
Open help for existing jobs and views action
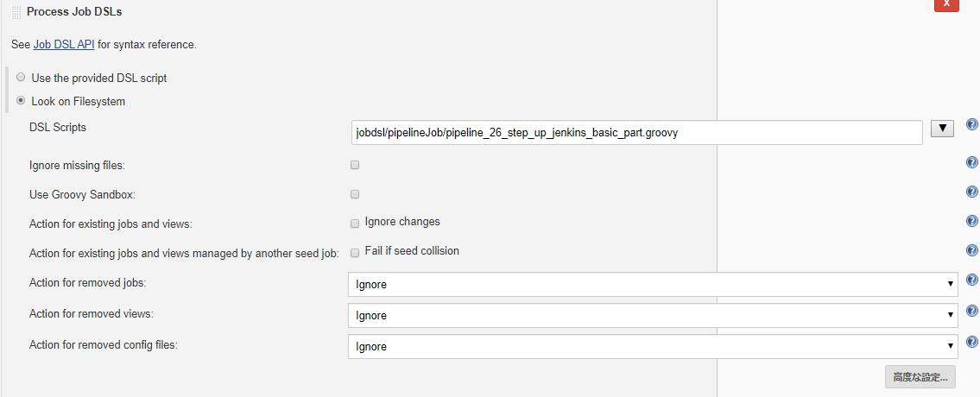click(x=971, y=222)
